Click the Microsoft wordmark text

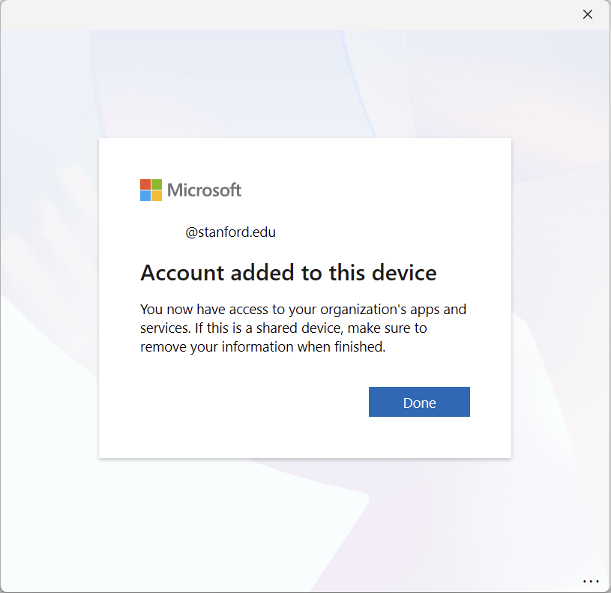pyautogui.click(x=204, y=190)
